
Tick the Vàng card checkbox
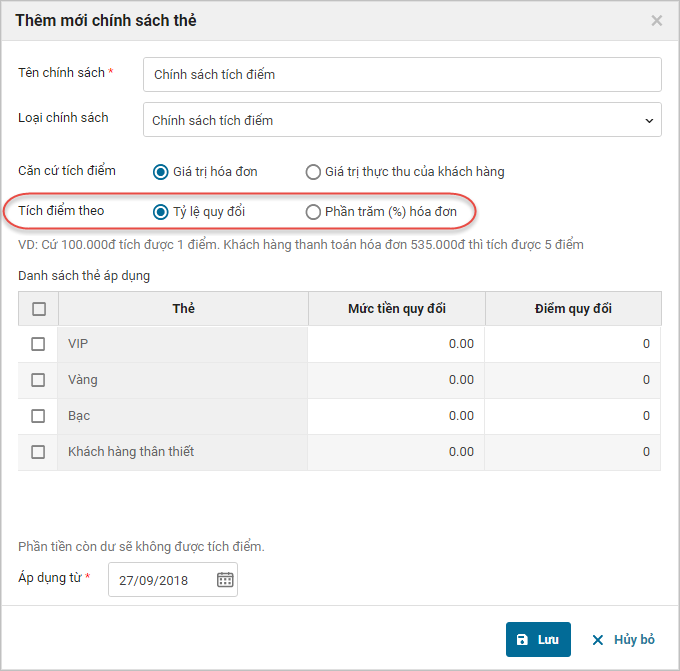(x=38, y=380)
